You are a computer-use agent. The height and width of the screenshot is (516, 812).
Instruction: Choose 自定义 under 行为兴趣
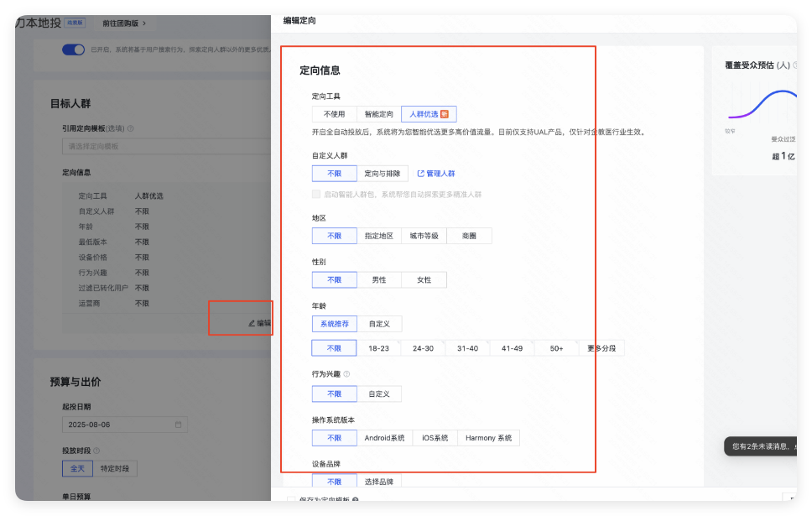[379, 394]
